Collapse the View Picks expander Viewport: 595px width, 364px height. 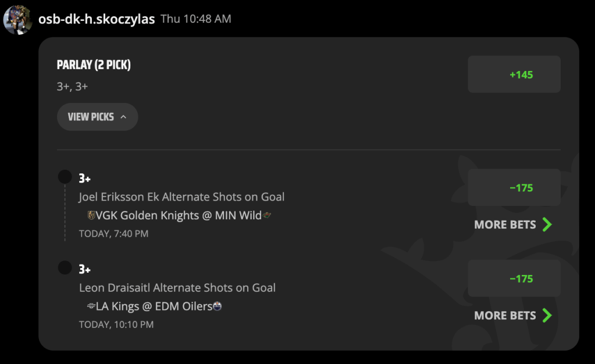click(98, 117)
